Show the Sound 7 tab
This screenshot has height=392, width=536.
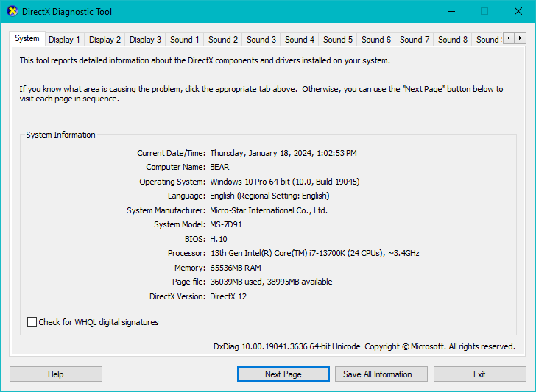point(415,40)
